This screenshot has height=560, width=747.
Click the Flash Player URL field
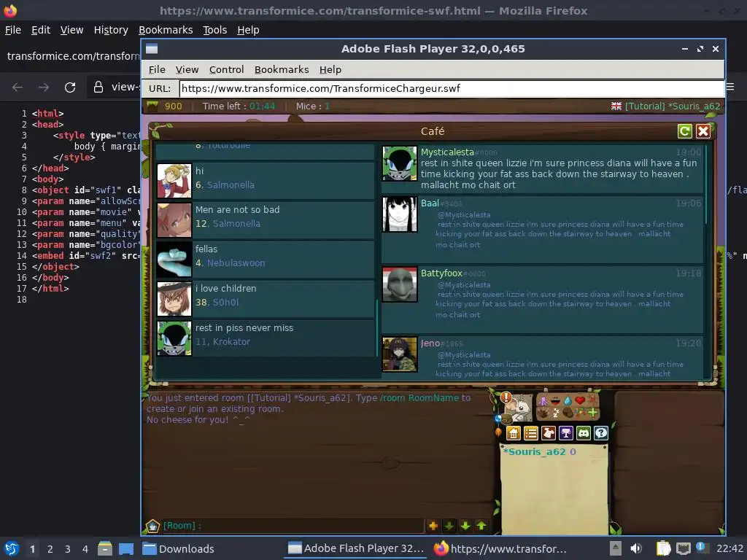point(452,88)
